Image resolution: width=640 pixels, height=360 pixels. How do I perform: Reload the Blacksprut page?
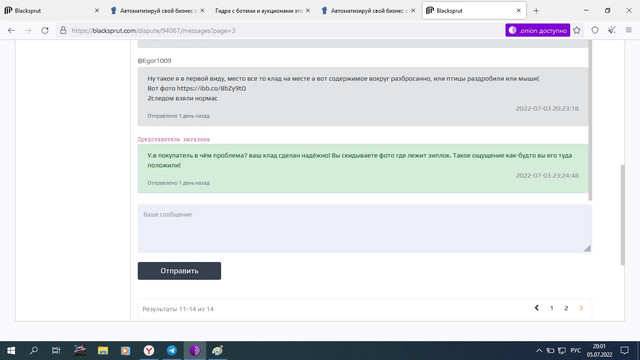45,31
